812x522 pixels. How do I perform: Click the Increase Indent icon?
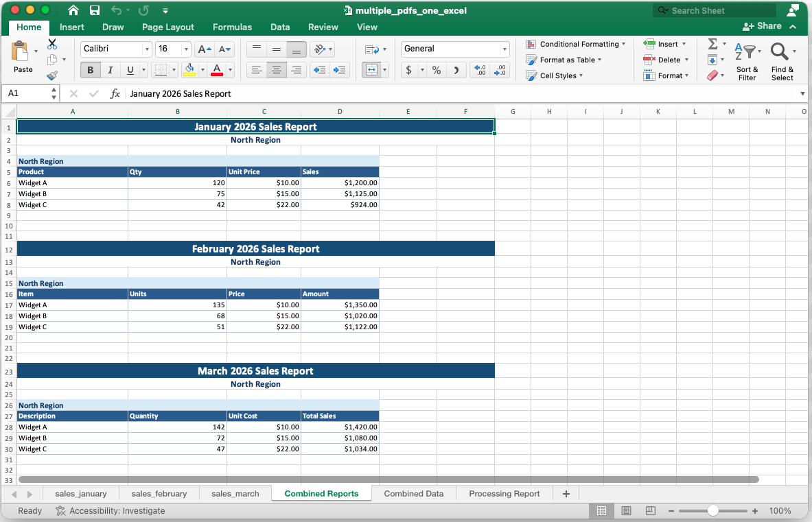point(340,70)
